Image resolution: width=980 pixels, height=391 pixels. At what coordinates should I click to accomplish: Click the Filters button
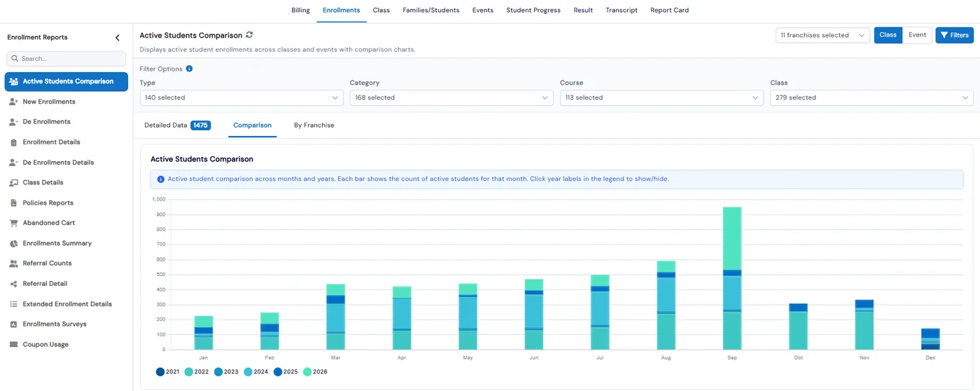pos(955,35)
